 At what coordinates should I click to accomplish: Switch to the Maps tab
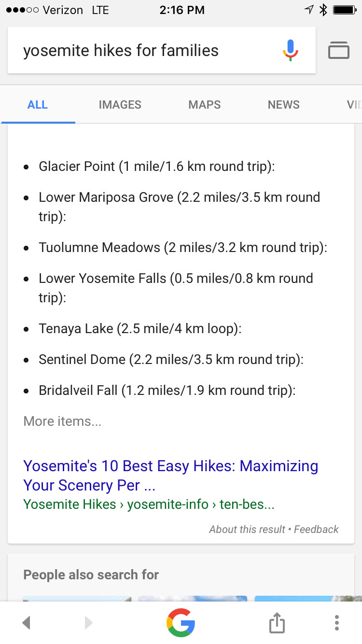click(x=205, y=105)
